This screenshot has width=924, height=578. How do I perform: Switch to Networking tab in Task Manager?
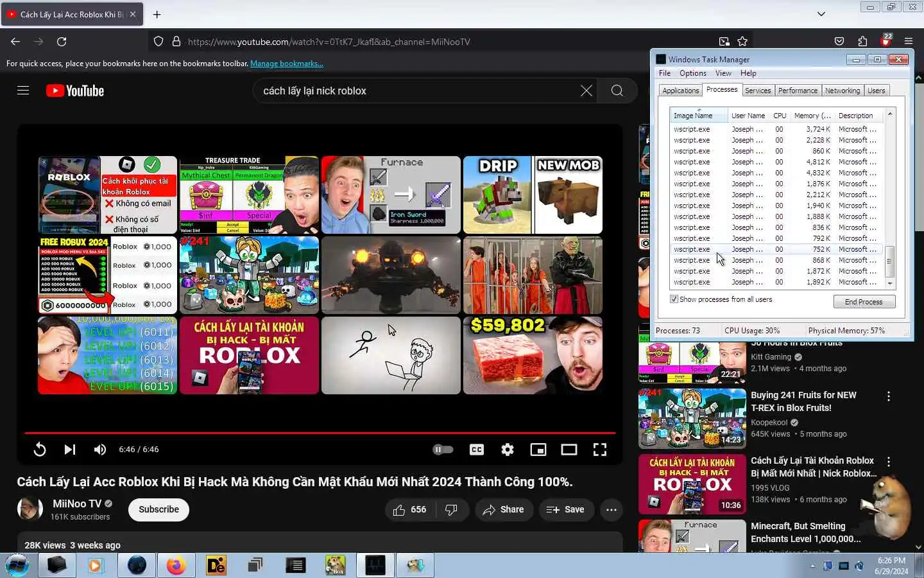(842, 91)
